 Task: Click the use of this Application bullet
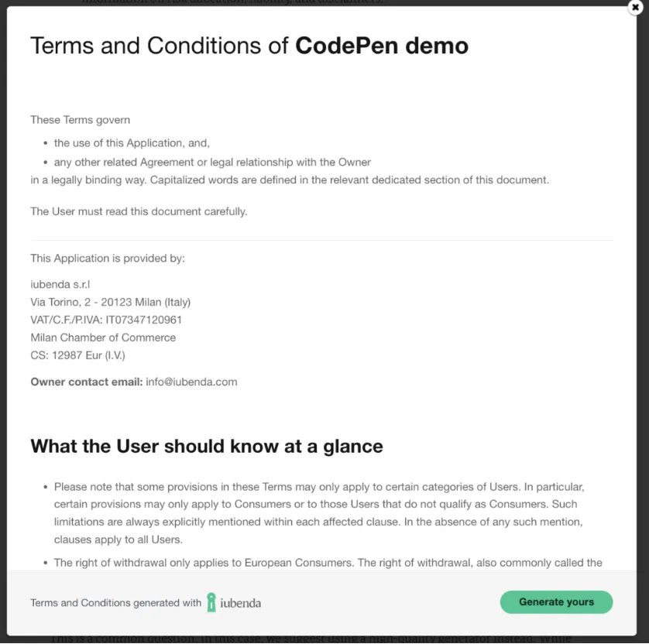click(x=132, y=143)
